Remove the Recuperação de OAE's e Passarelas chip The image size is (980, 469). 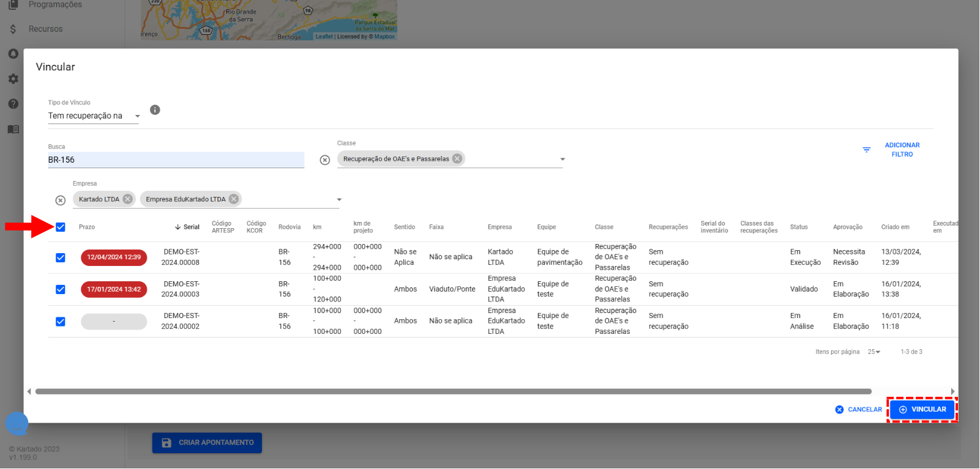[x=457, y=159]
